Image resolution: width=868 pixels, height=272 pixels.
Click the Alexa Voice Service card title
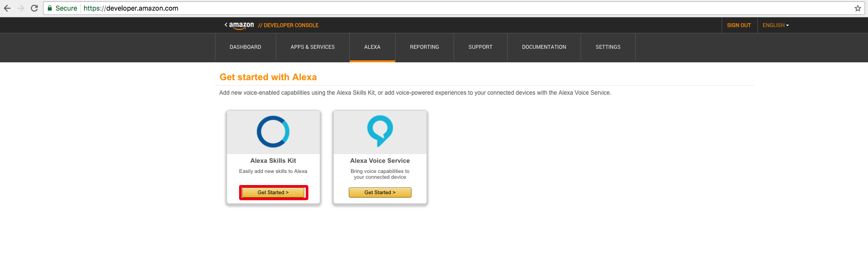click(x=380, y=160)
